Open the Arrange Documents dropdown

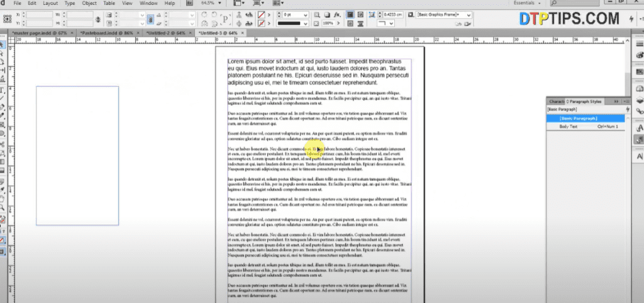(279, 3)
